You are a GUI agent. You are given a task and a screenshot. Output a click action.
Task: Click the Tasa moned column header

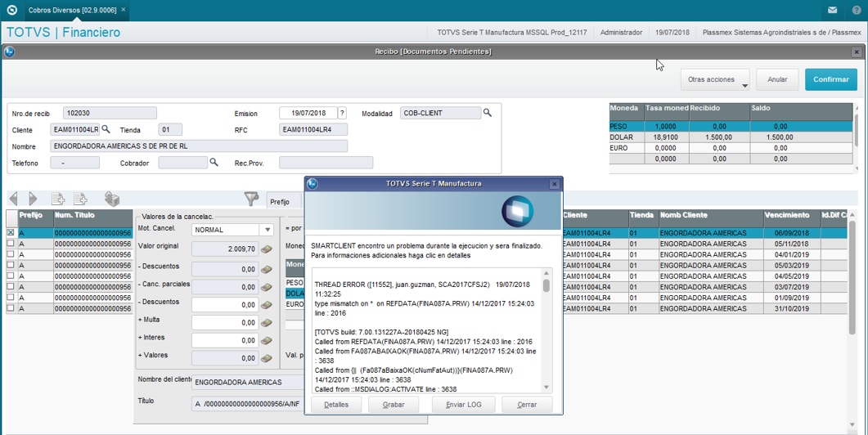pos(667,111)
